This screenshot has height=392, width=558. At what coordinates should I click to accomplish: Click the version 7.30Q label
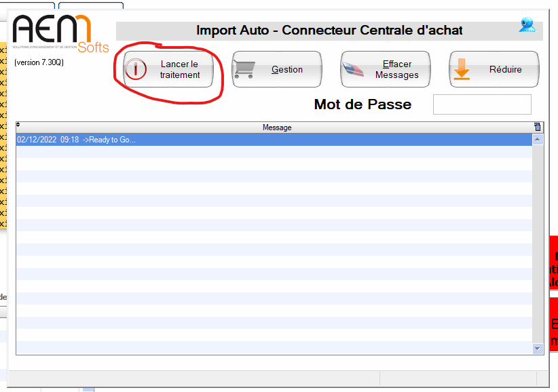click(39, 62)
